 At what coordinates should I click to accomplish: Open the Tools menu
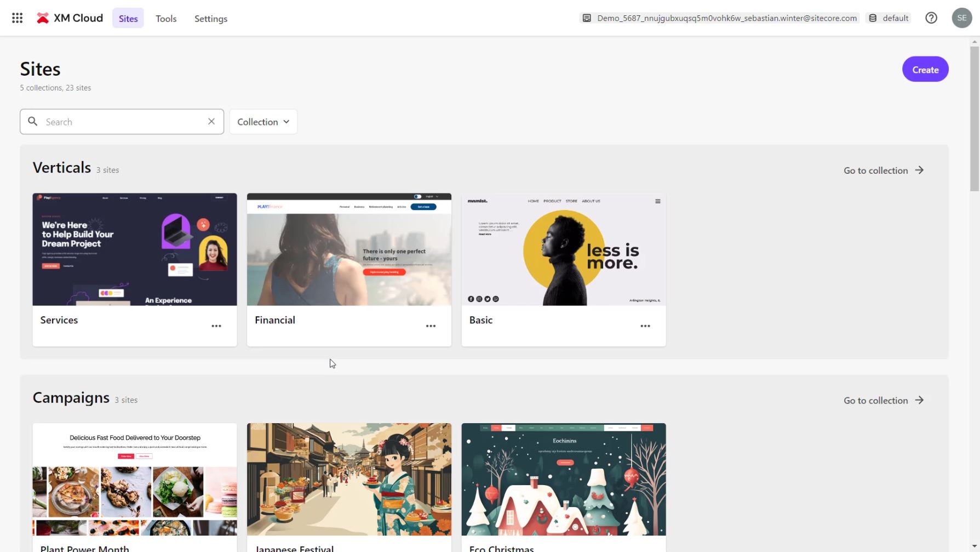[166, 19]
